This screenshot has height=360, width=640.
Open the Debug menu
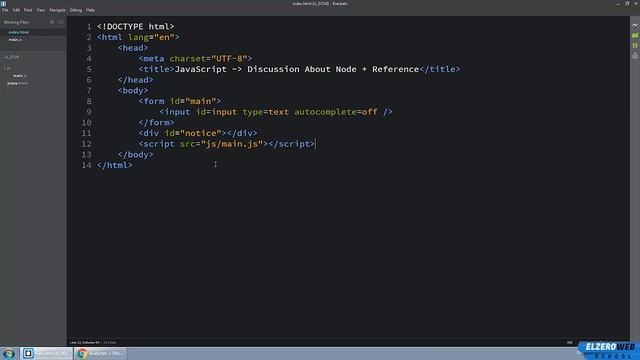click(76, 10)
